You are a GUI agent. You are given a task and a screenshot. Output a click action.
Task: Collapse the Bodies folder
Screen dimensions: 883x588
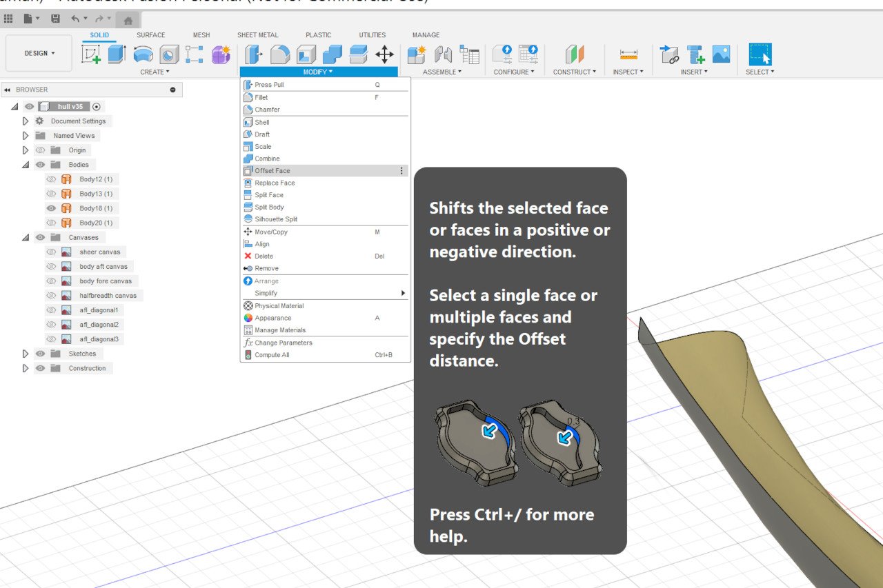(x=26, y=165)
